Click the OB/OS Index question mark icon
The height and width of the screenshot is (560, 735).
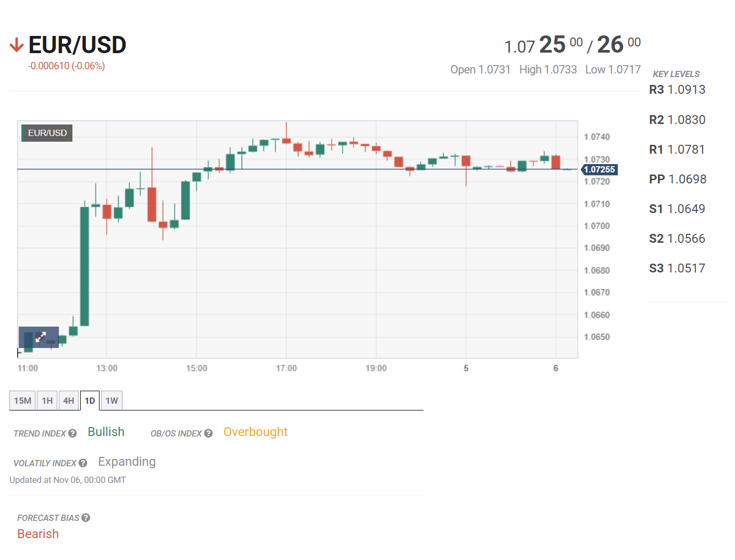208,433
